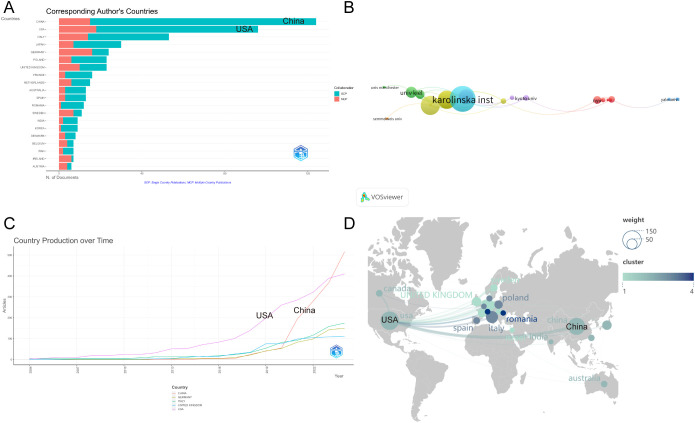Click the China bubble on world map
The height and width of the screenshot is (423, 695).
click(577, 327)
